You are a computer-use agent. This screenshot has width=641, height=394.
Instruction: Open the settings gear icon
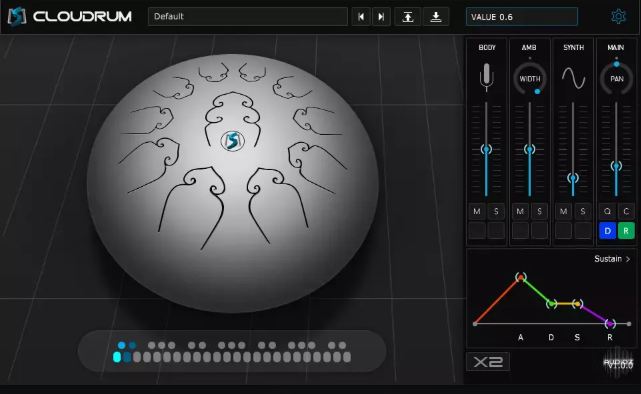coord(618,16)
